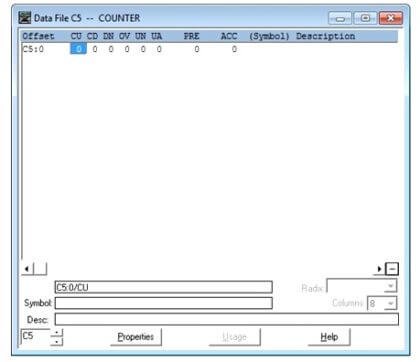This screenshot has height=362, width=420.
Task: Click the right scroll arrow
Action: point(379,269)
